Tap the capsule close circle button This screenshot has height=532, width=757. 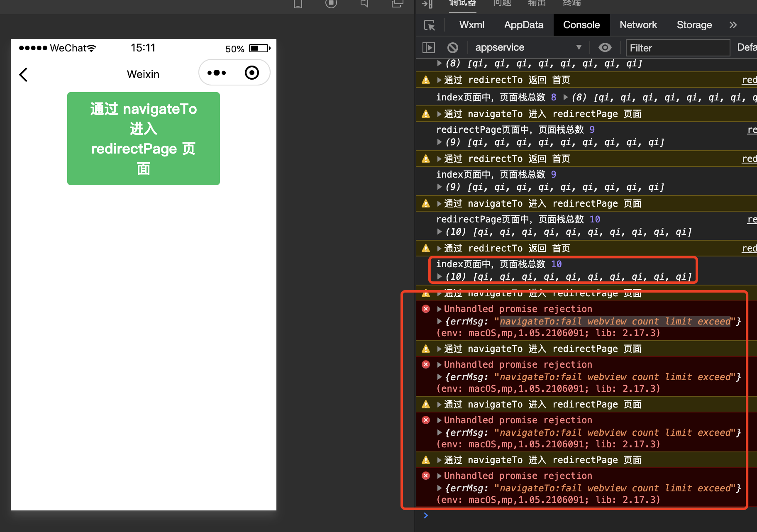[252, 73]
